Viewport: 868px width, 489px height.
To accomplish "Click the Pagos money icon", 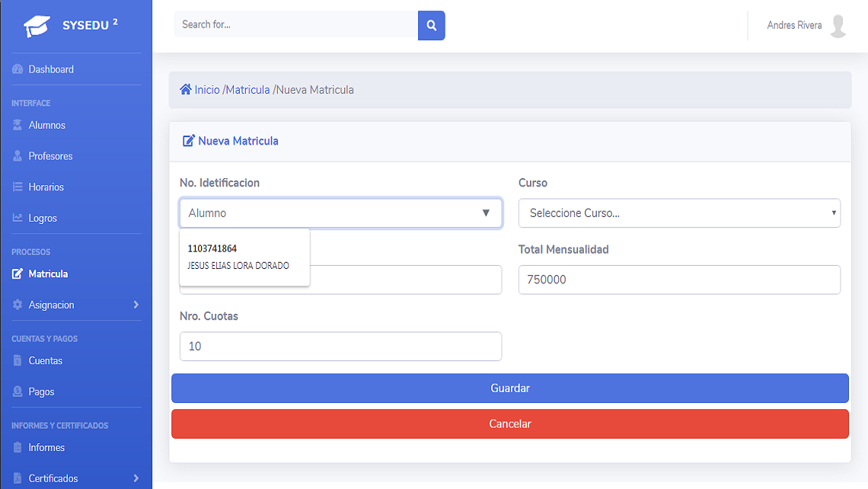I will 18,392.
